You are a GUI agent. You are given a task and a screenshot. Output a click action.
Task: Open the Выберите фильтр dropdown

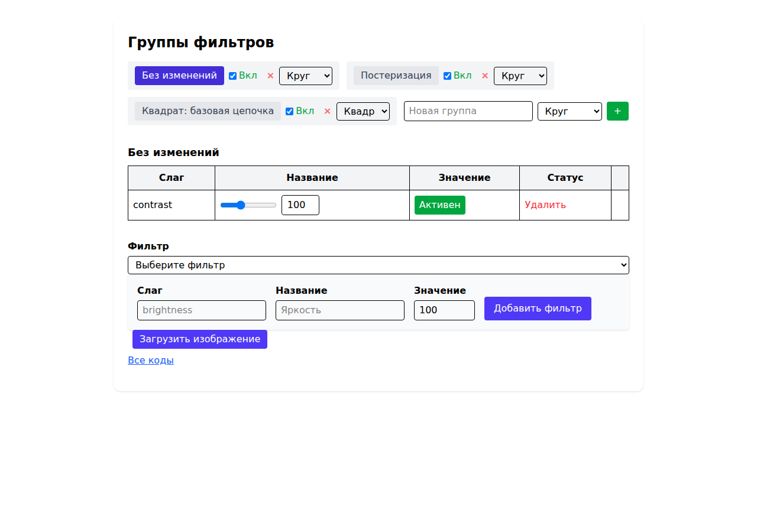378,265
